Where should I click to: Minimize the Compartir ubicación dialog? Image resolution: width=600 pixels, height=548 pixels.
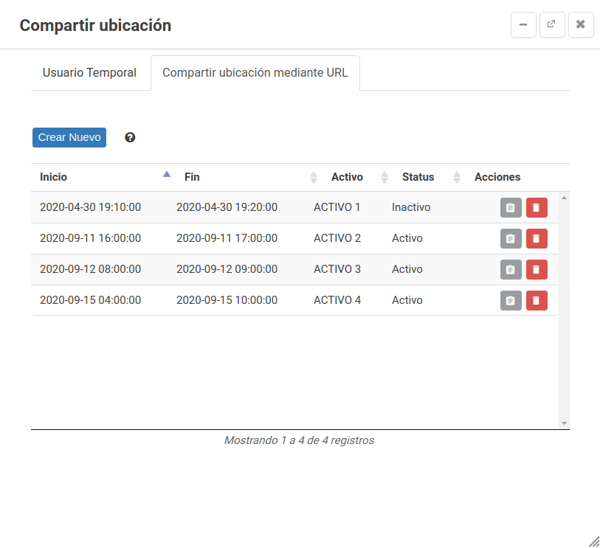523,25
